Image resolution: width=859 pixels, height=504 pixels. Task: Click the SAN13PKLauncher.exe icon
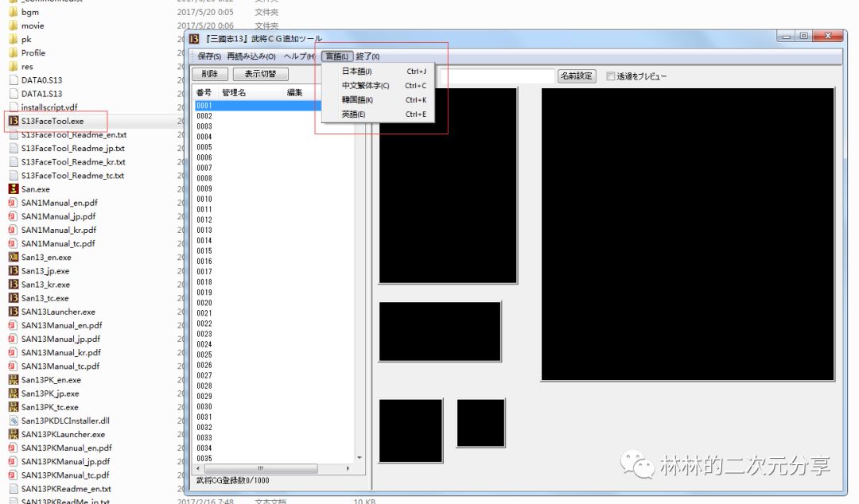[14, 434]
